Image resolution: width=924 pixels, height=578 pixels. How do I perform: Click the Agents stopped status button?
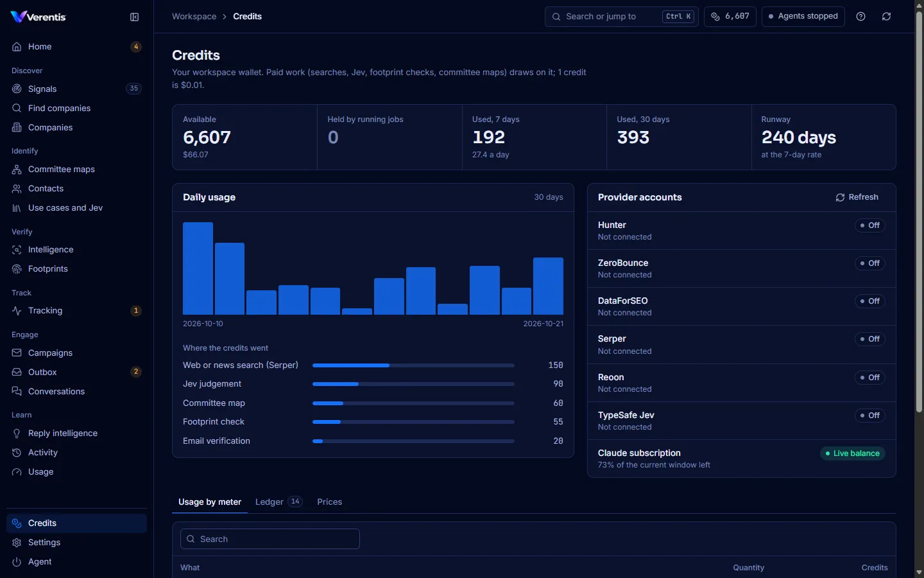pos(803,17)
